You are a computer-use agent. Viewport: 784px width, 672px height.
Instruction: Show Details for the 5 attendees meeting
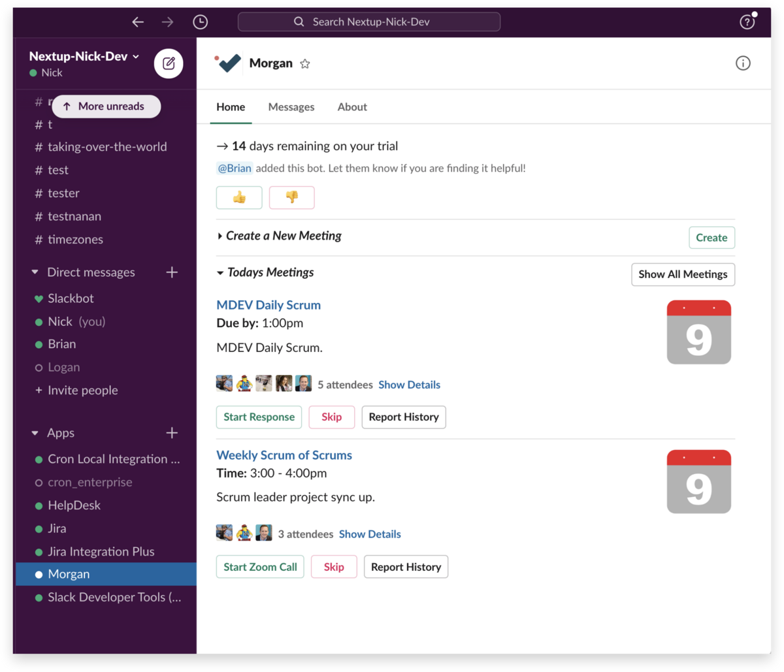click(x=409, y=385)
